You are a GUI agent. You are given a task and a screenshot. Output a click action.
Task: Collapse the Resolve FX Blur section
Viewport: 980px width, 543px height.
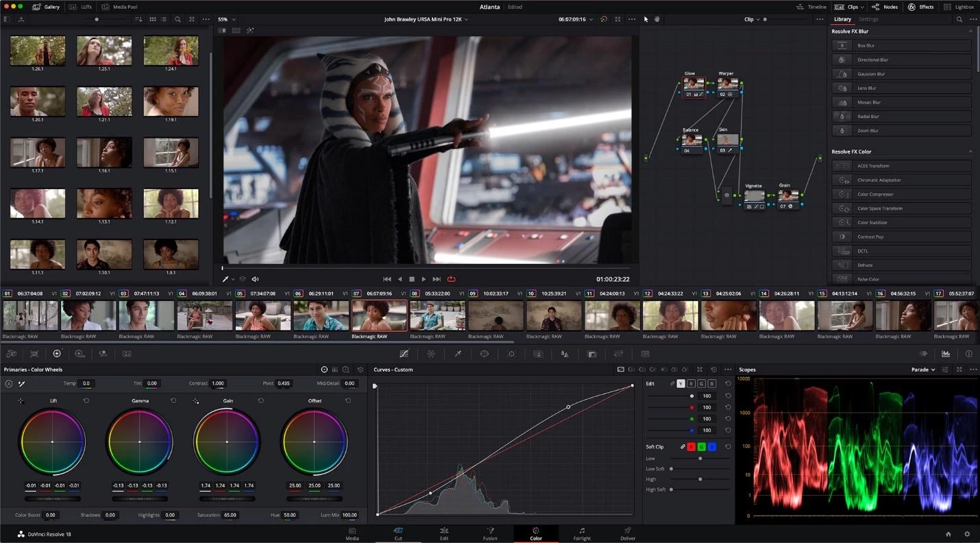point(970,32)
